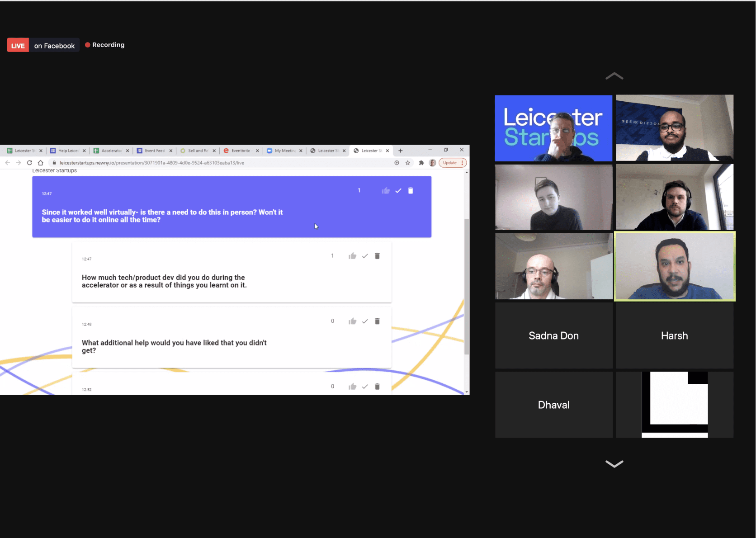
Task: Mark the 12:52 question as answered
Action: [365, 387]
